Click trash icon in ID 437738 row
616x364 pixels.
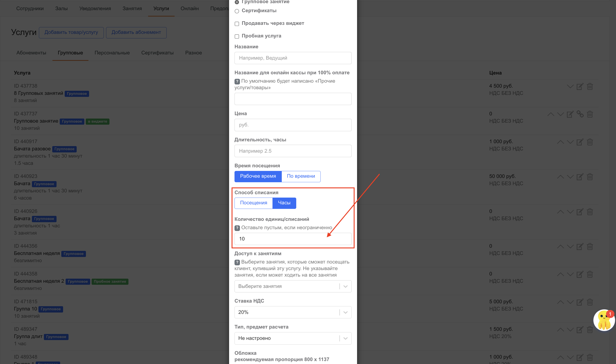click(x=590, y=86)
